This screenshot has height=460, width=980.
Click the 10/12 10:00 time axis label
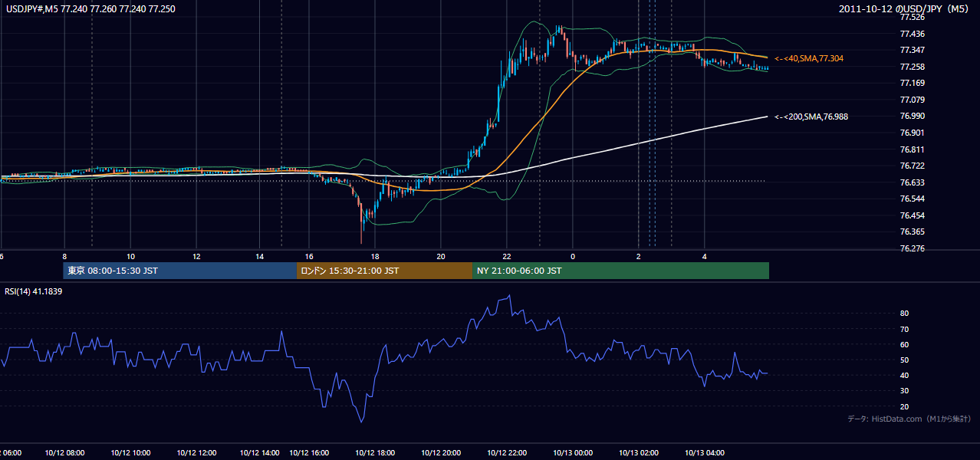[132, 453]
